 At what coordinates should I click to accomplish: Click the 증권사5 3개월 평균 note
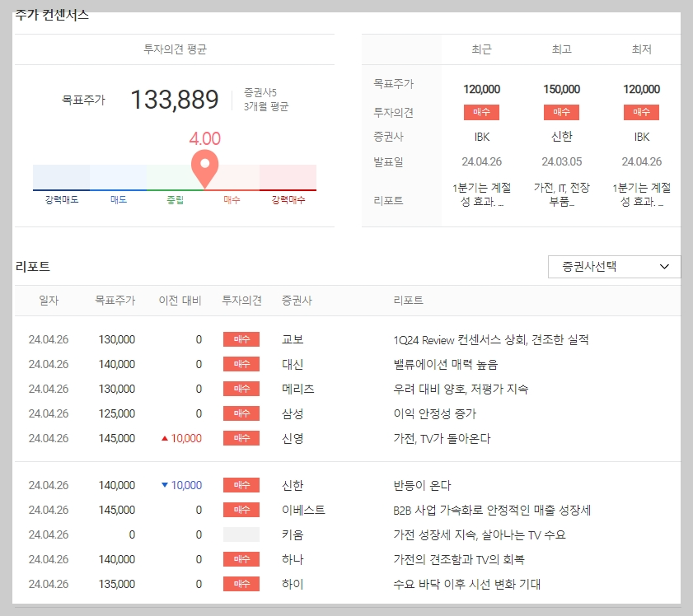point(265,100)
